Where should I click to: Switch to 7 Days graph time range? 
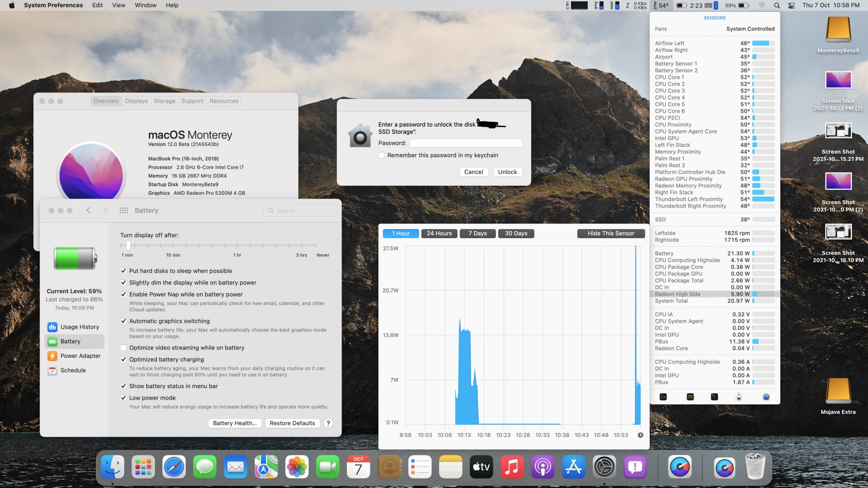477,233
